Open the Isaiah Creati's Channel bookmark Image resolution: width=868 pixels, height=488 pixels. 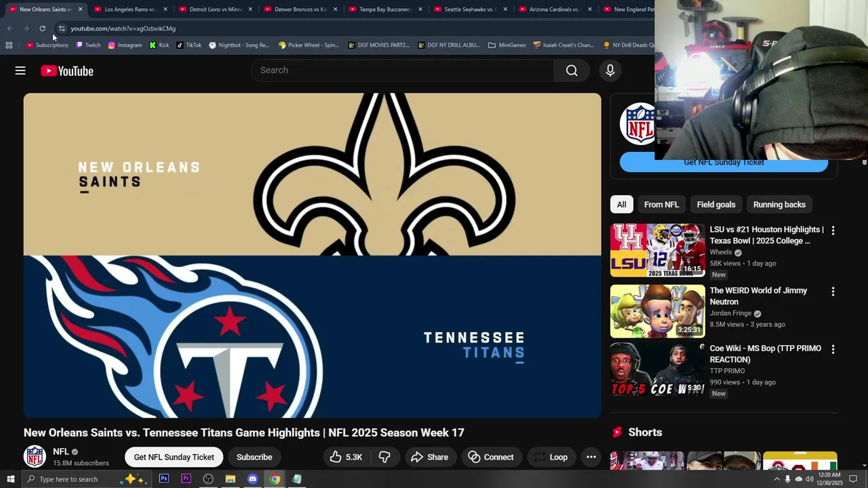pos(564,45)
